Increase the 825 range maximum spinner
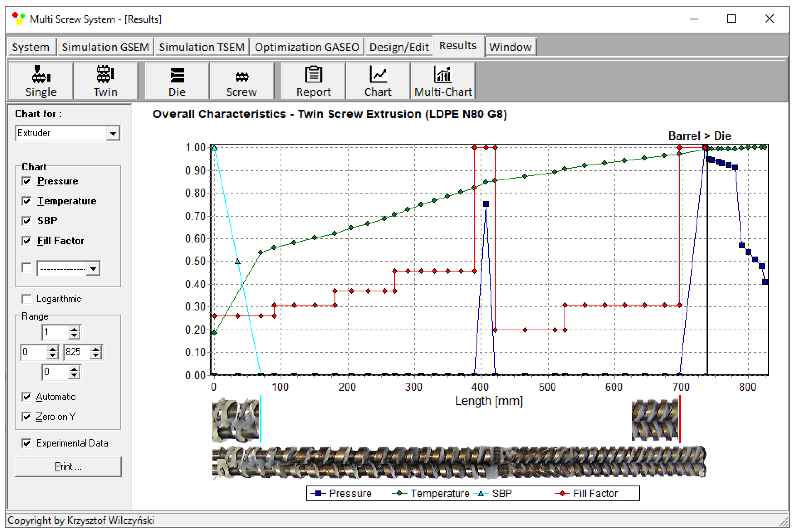 pos(96,349)
